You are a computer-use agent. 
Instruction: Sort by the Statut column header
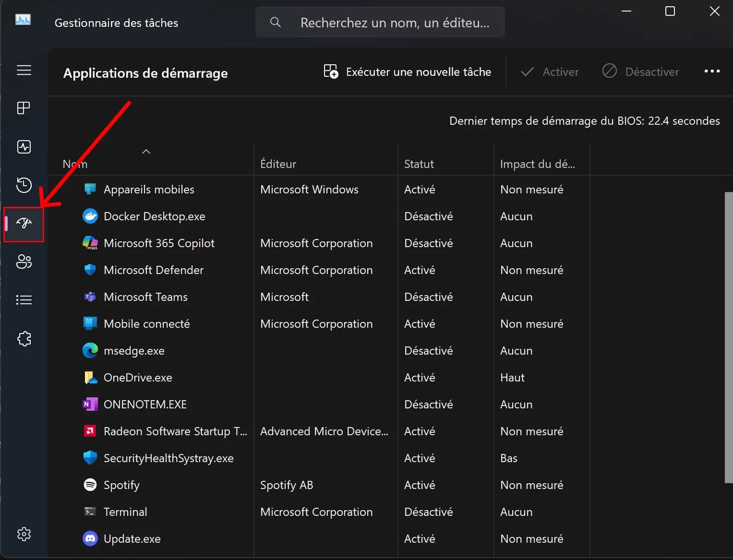coord(419,164)
